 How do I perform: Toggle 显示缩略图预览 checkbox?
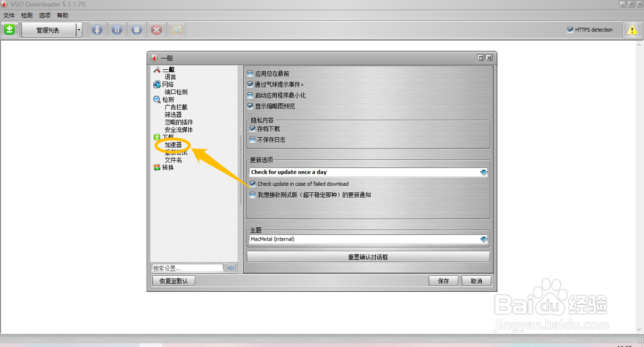[250, 106]
